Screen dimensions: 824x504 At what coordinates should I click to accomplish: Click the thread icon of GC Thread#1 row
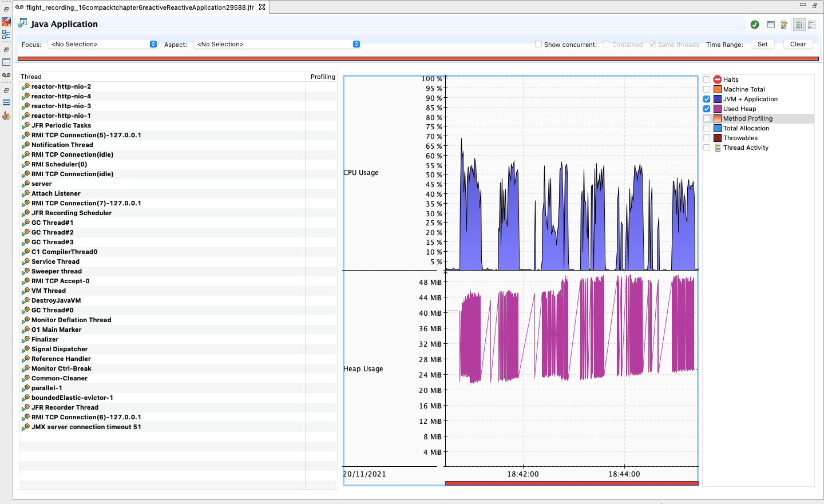[x=26, y=223]
